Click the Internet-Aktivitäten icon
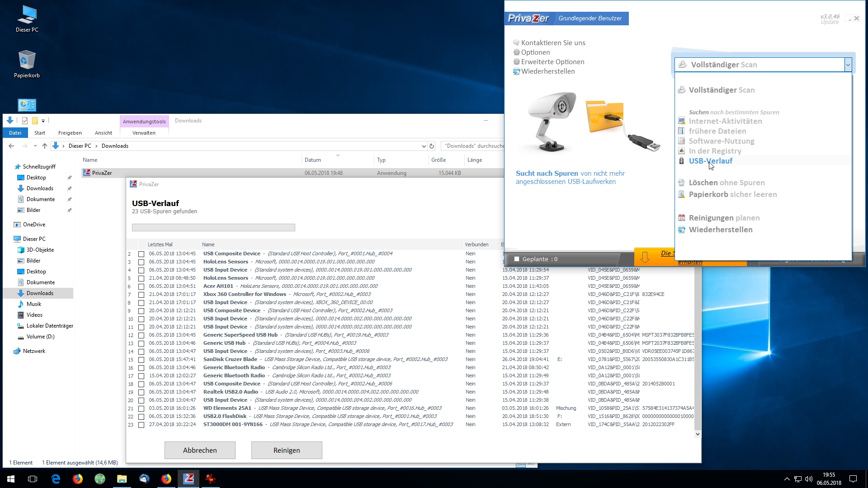The image size is (868, 488). pyautogui.click(x=681, y=121)
